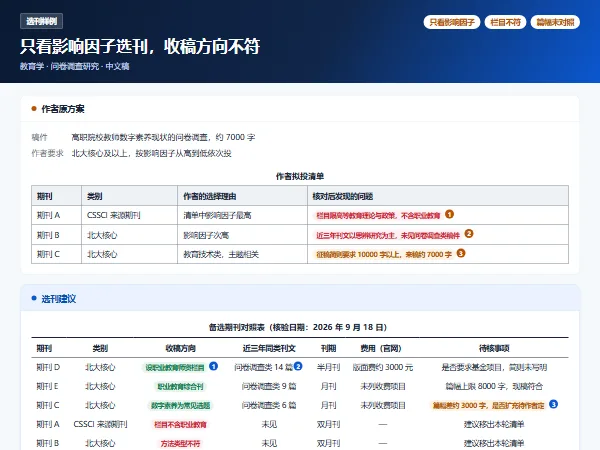Viewport: 600px width, 450px height.
Task: Click the 备选期刊对照表 caption with 核验日期
Action: point(300,327)
